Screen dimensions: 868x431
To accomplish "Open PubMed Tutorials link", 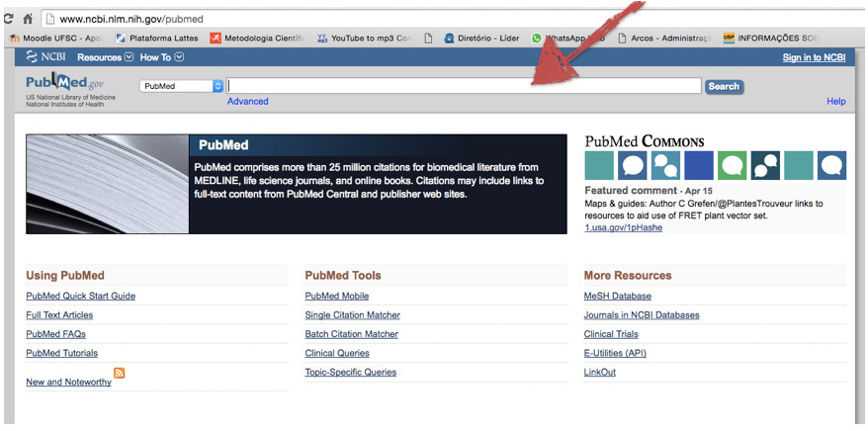I will 62,353.
